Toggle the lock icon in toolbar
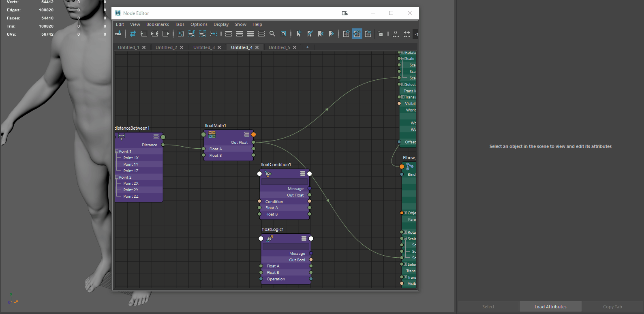 (380, 34)
